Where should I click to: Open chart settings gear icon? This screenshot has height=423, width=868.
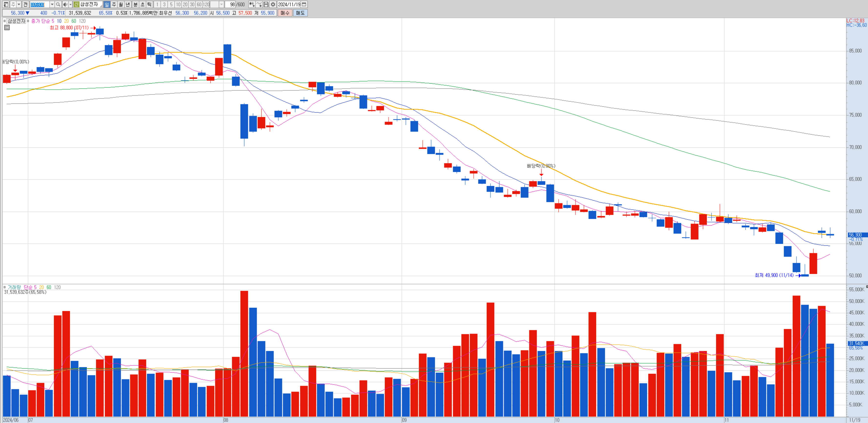(x=273, y=4)
